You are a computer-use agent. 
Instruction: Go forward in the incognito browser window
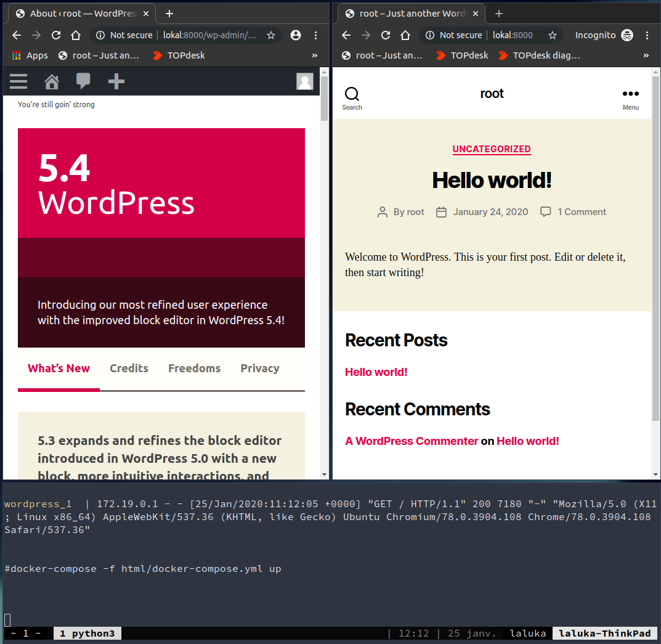point(366,35)
